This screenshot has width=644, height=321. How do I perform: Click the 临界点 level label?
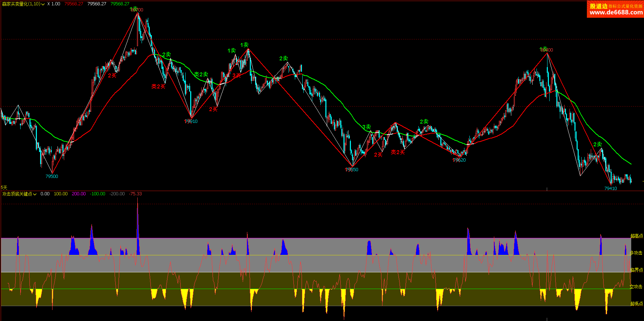(637, 270)
